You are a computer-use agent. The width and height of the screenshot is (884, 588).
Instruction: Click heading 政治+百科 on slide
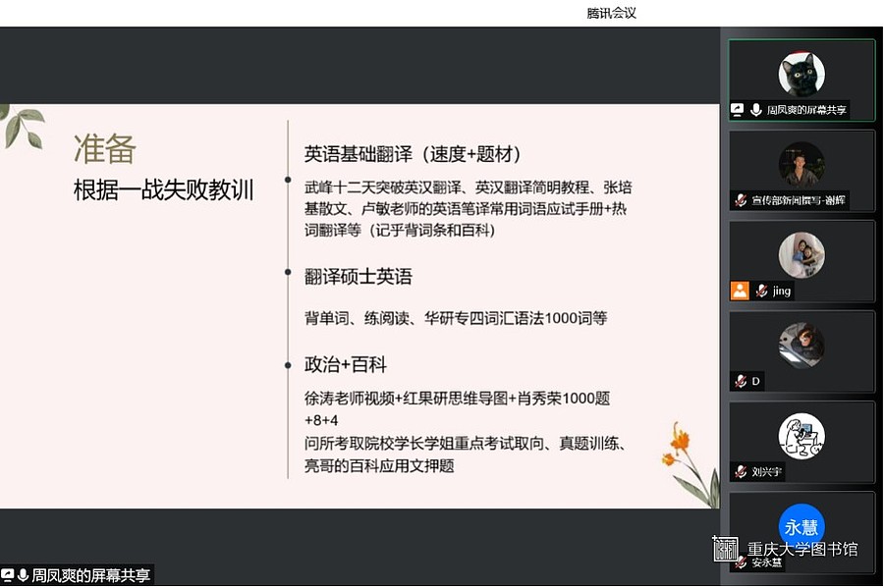click(x=346, y=365)
